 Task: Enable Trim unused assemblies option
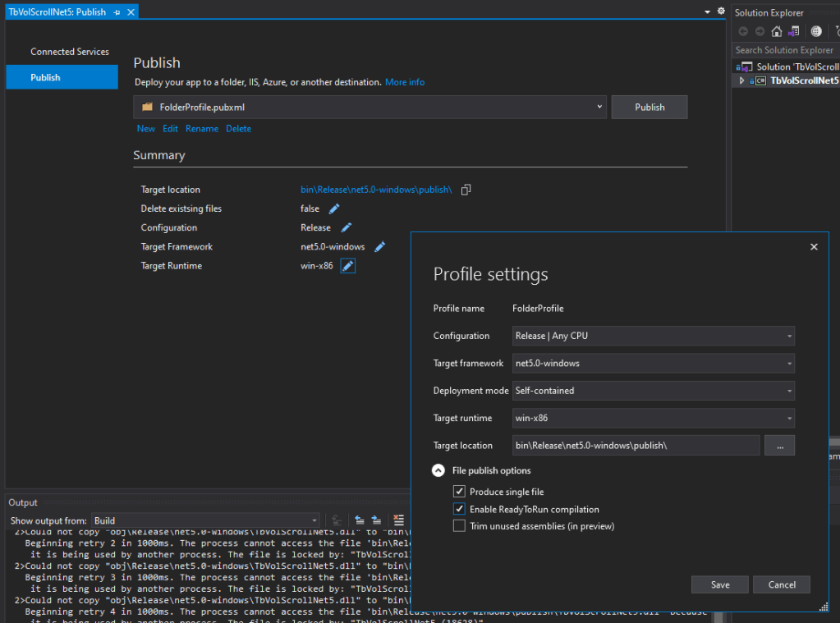pyautogui.click(x=459, y=526)
